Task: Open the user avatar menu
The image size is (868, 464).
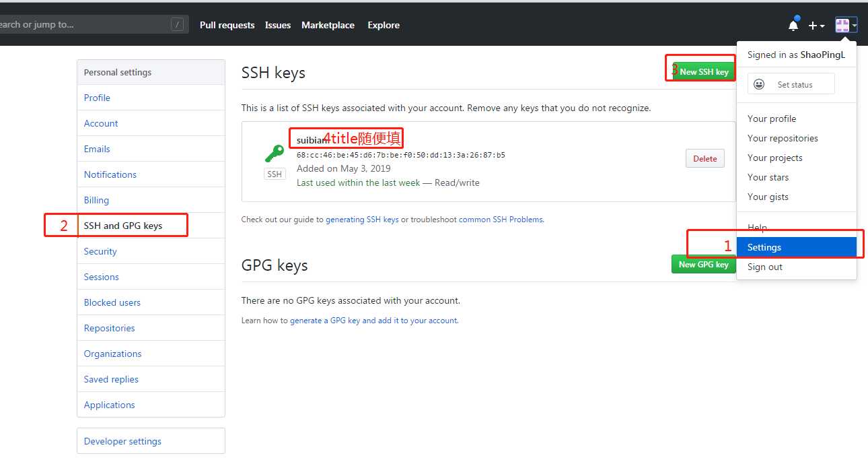Action: [846, 26]
